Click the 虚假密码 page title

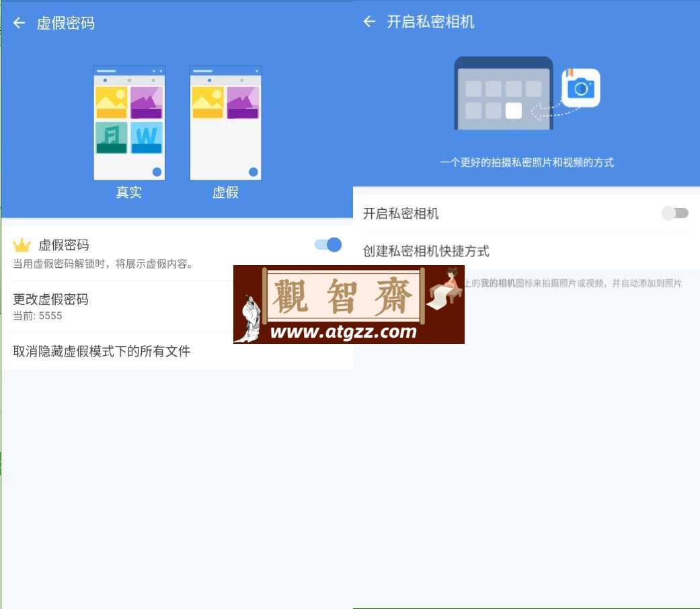[x=66, y=24]
